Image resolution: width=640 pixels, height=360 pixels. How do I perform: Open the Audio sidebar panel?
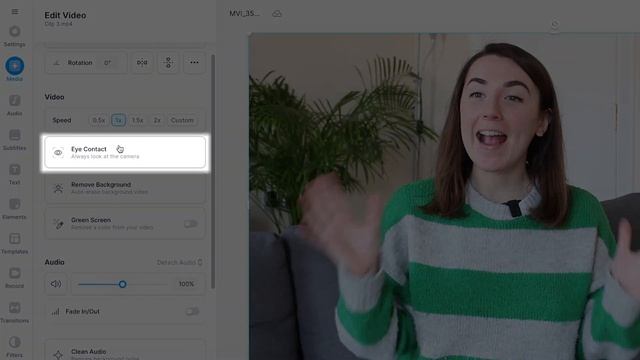[15, 105]
